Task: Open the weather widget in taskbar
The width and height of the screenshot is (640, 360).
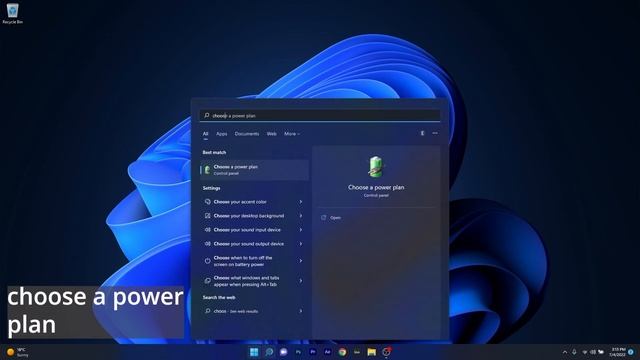Action: coord(17,352)
